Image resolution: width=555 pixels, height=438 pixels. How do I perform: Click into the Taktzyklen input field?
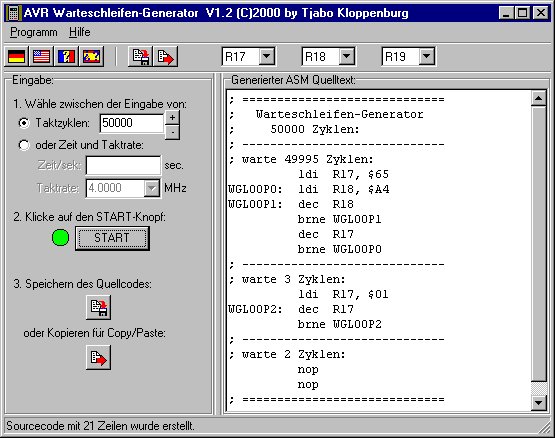click(x=132, y=123)
